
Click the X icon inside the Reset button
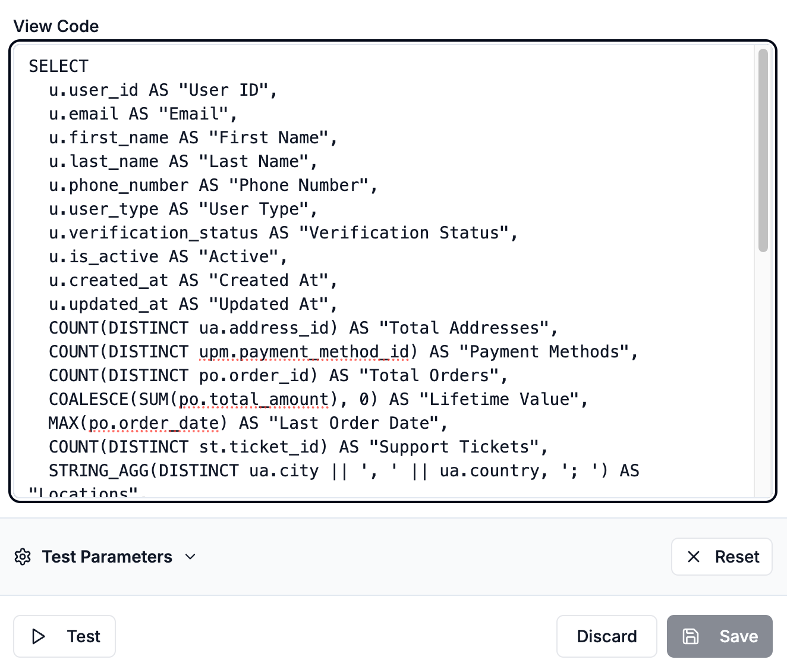[x=693, y=557]
